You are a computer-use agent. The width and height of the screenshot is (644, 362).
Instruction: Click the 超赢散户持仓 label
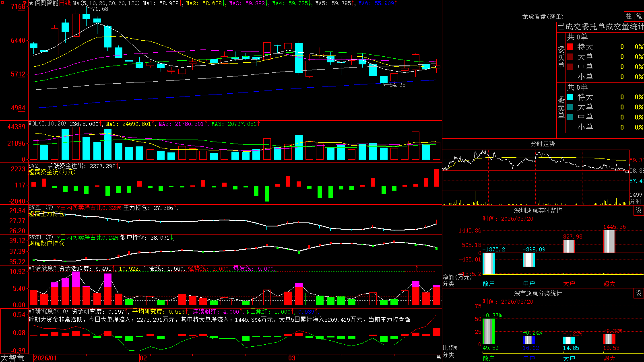pyautogui.click(x=46, y=243)
